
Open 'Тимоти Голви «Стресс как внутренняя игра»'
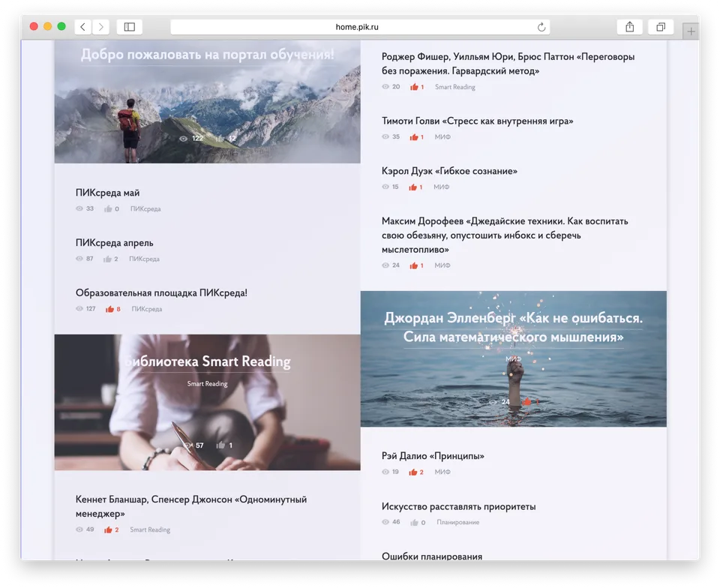click(477, 121)
